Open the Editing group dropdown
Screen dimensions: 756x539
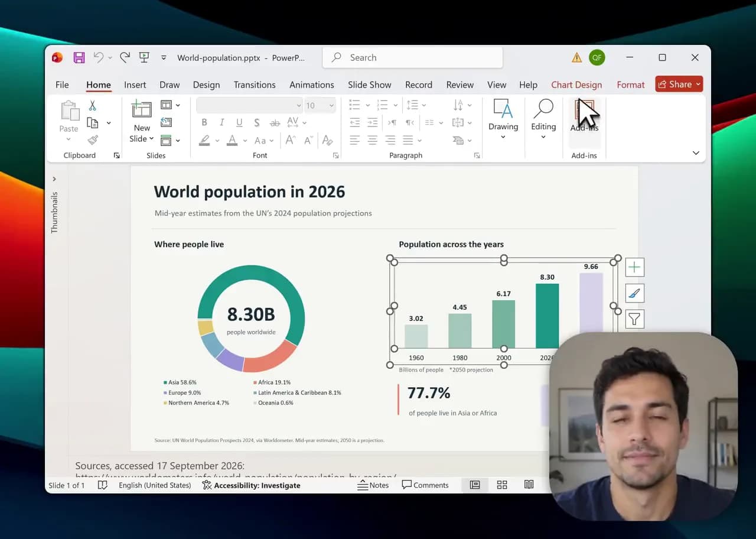click(543, 122)
